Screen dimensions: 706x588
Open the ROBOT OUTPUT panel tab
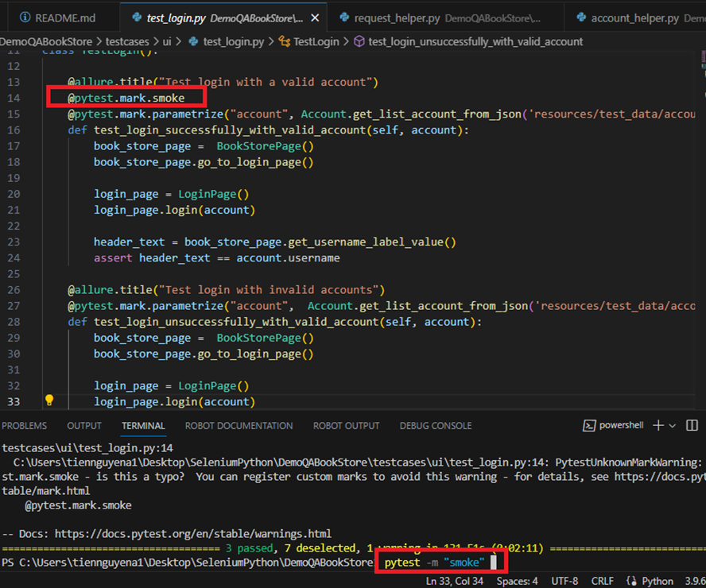pos(346,426)
